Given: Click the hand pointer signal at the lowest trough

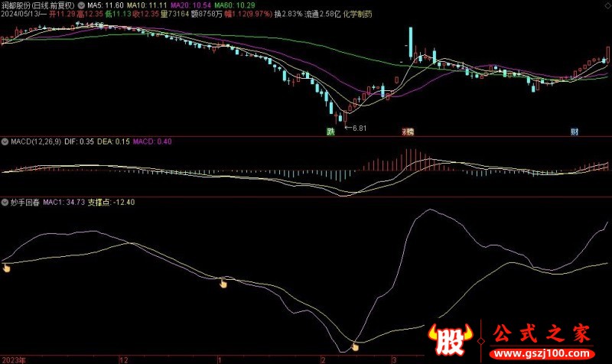Looking at the screenshot, I should 355,346.
